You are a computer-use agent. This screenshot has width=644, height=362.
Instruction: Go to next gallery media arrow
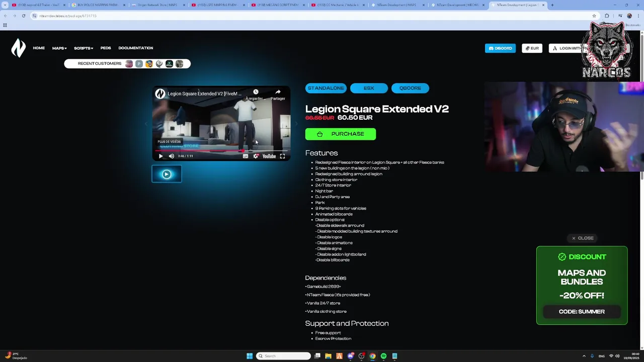[x=296, y=124]
